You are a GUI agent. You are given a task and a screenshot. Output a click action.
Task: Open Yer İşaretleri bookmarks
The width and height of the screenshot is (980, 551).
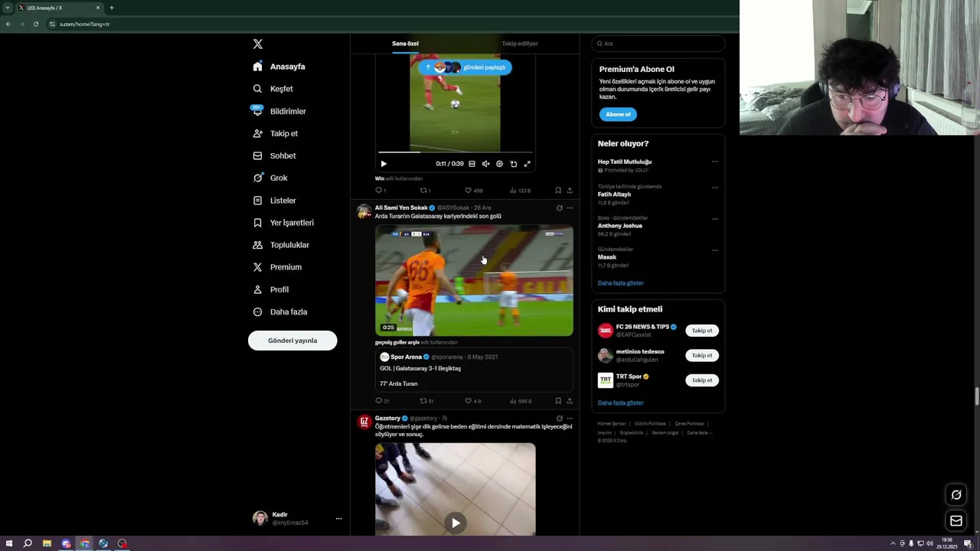pos(283,223)
